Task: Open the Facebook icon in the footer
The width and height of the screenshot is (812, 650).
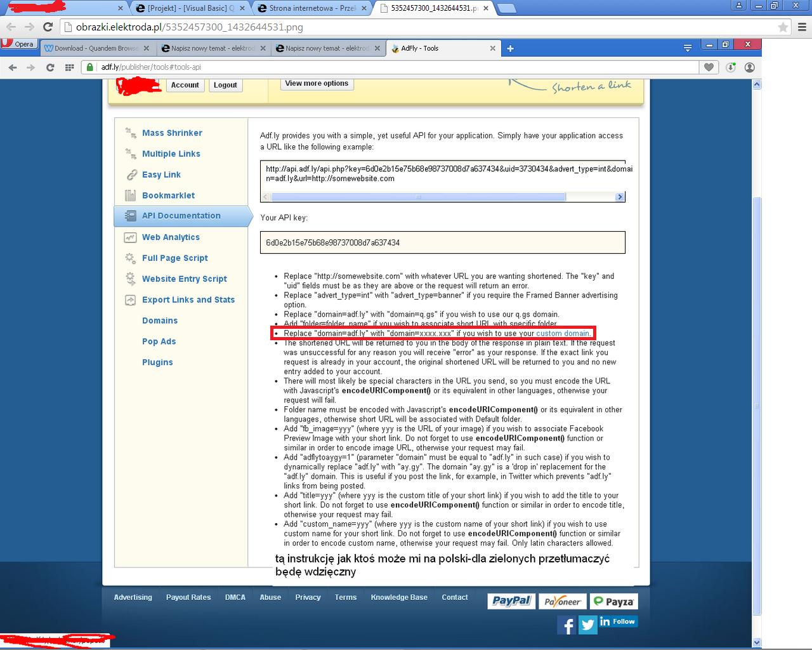Action: point(566,625)
